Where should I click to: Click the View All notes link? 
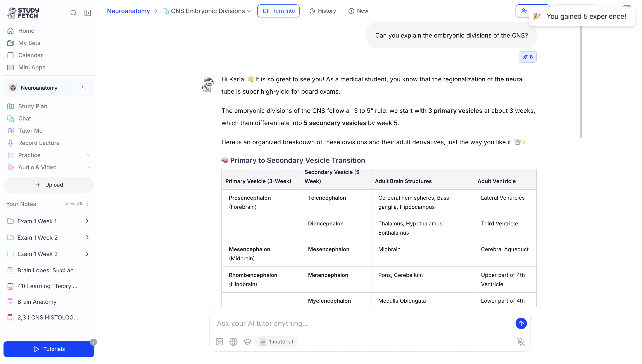[x=74, y=204]
